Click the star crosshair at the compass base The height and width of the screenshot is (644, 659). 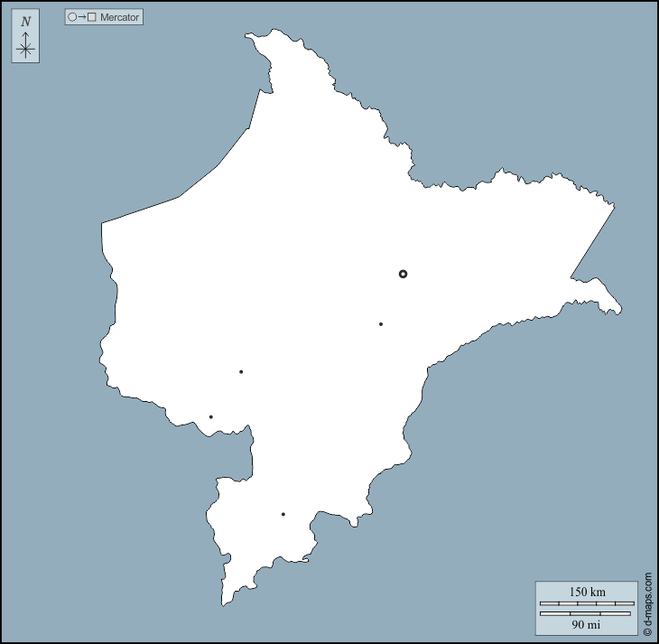point(25,51)
